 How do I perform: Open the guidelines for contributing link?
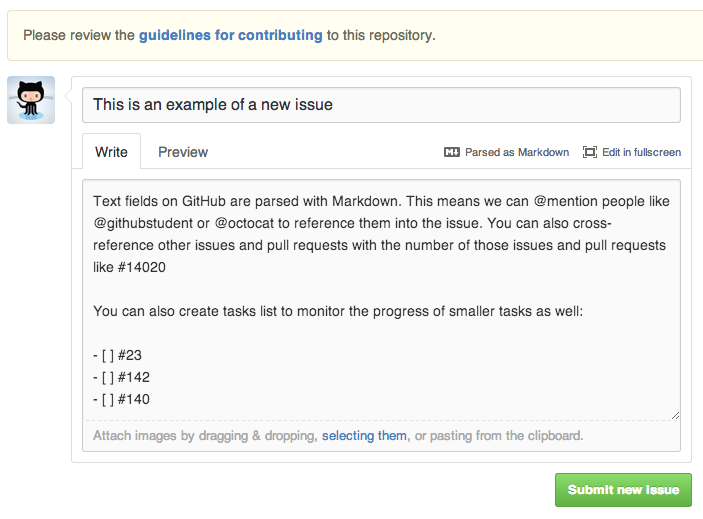230,35
